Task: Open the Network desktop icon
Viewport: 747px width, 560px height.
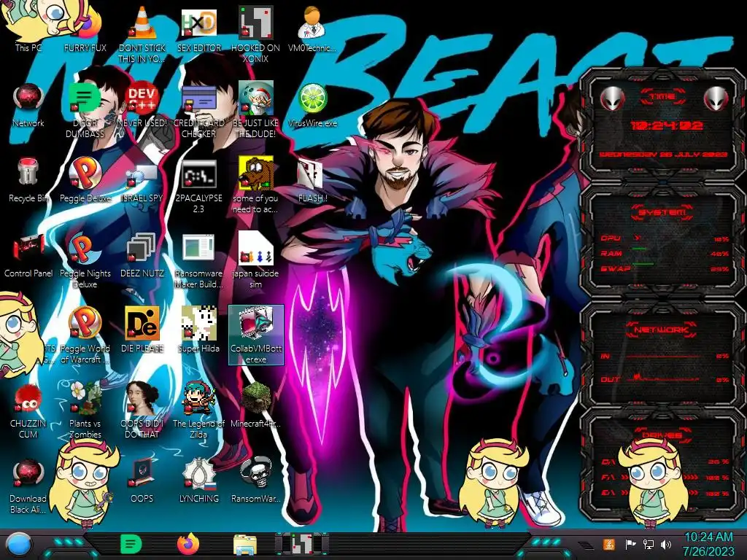Action: pyautogui.click(x=28, y=105)
